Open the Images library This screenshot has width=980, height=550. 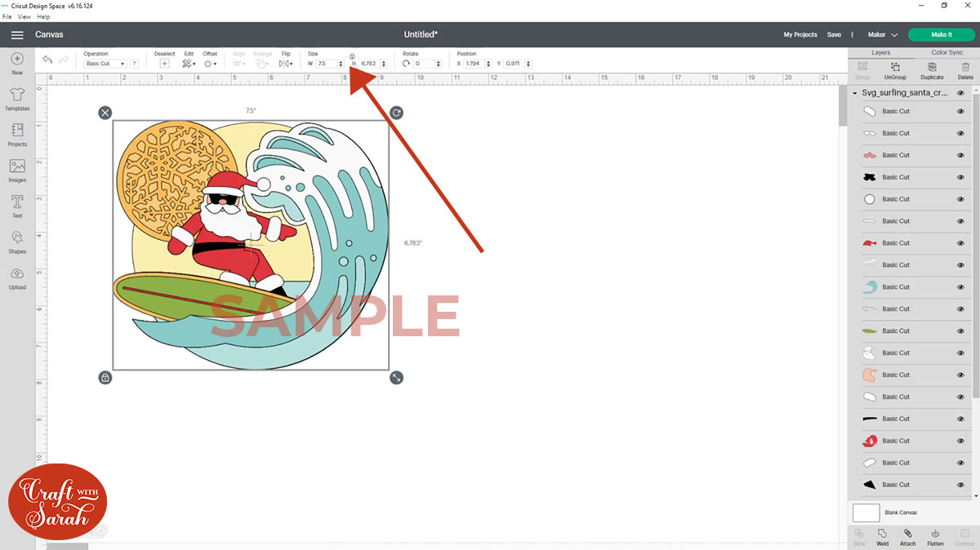[x=17, y=171]
